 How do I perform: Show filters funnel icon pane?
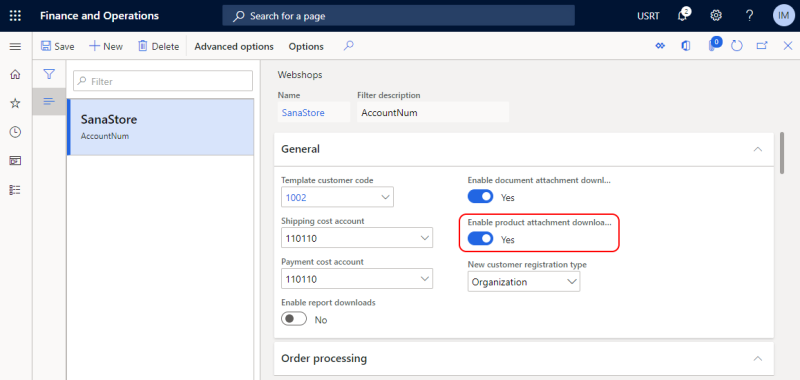tap(49, 74)
